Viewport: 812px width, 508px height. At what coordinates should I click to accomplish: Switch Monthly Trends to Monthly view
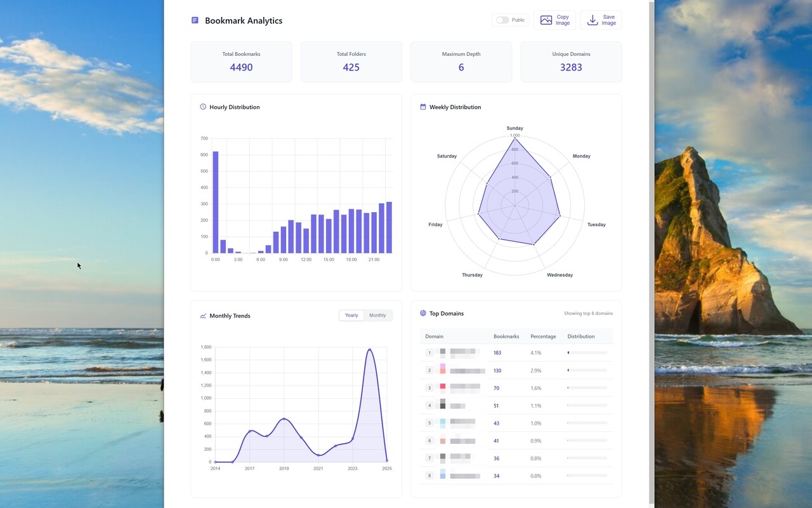pyautogui.click(x=377, y=316)
